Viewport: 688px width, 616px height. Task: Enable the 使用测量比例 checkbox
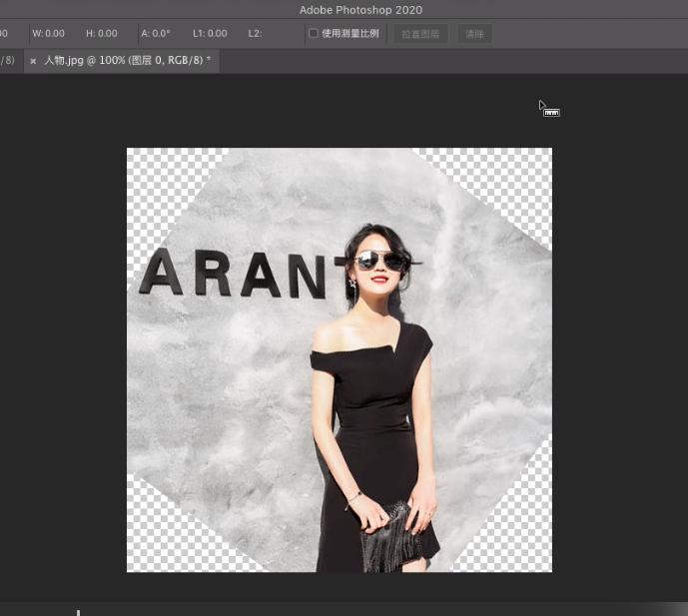(x=314, y=34)
